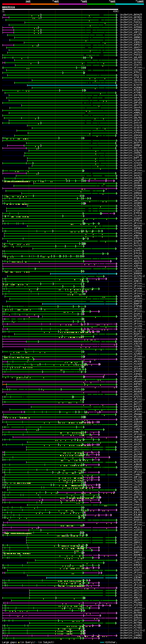Select hit label UniRef100_Q38M49
146x644 pixels.
[x=131, y=50]
